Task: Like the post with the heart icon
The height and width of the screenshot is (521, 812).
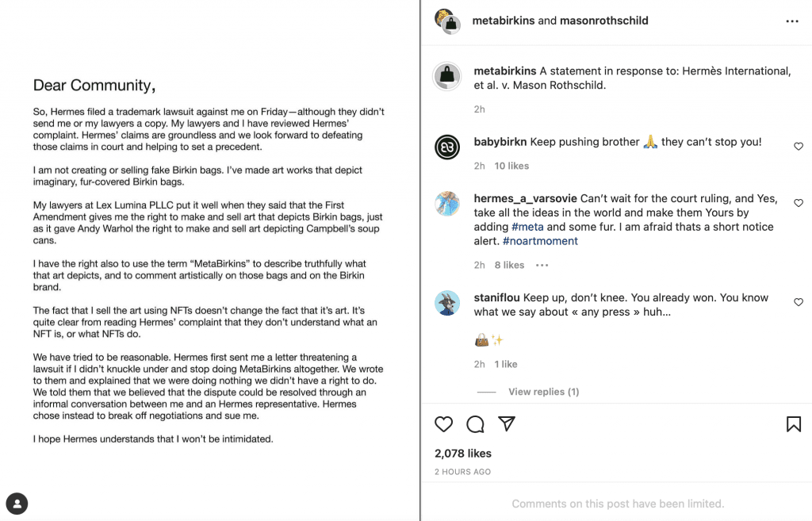Action: [444, 424]
